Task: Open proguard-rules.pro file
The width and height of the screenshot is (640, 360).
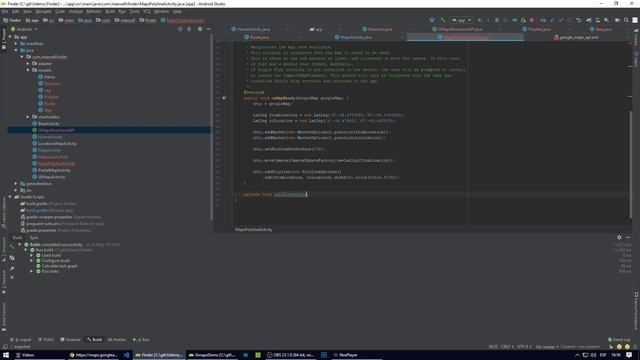Action: point(62,223)
